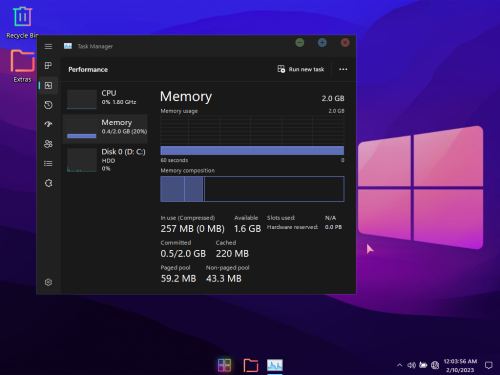Open the Users page icon

coord(48,144)
